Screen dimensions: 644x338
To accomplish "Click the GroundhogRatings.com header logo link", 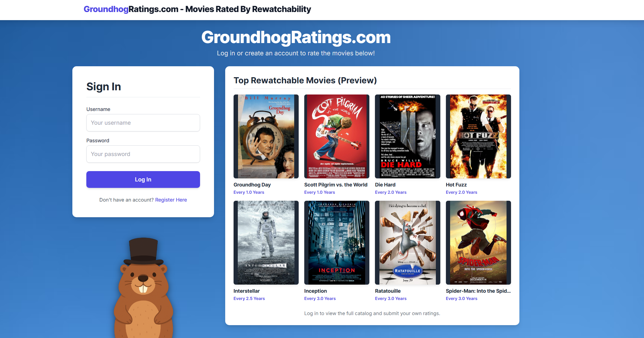I will point(197,9).
